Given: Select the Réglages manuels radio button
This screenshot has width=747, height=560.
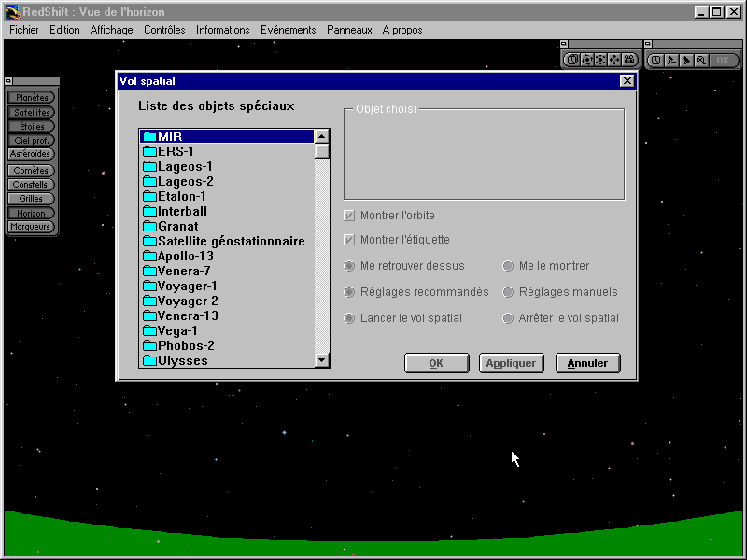Looking at the screenshot, I should (508, 292).
